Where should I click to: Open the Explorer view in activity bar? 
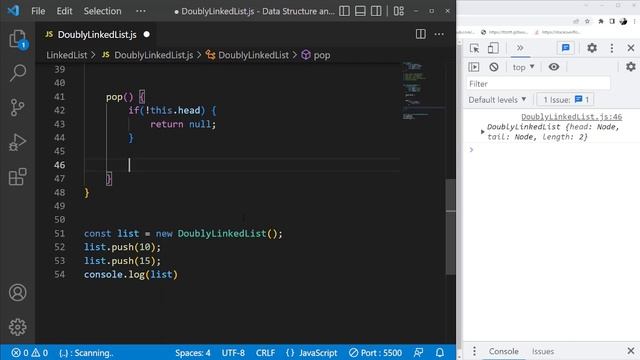(18, 39)
